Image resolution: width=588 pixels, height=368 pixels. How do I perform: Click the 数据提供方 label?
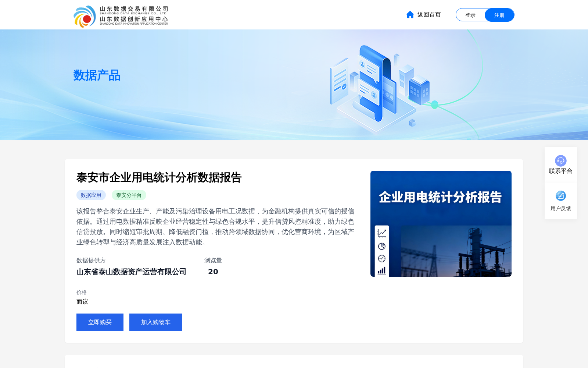click(x=91, y=261)
